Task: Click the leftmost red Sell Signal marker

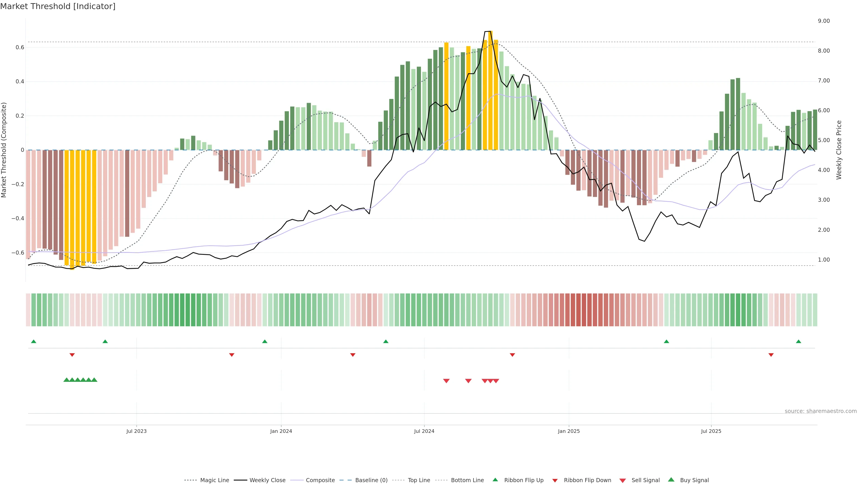Action: 446,381
